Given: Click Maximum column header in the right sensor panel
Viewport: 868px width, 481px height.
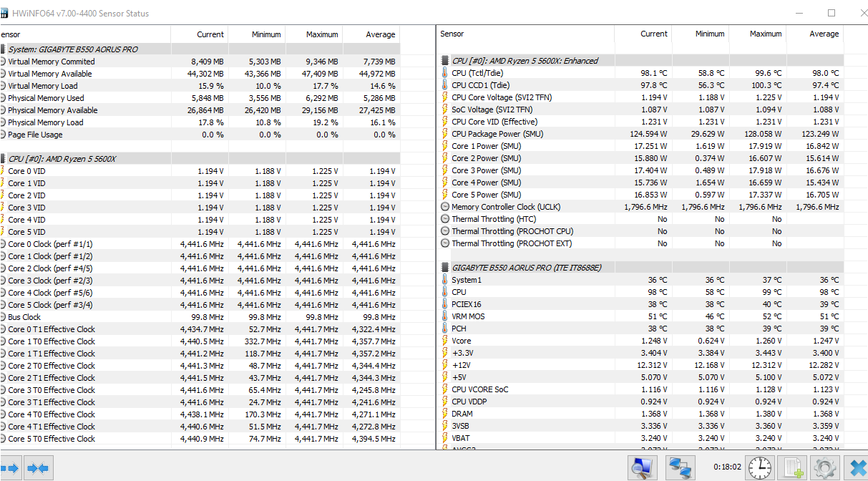Looking at the screenshot, I should (758, 34).
